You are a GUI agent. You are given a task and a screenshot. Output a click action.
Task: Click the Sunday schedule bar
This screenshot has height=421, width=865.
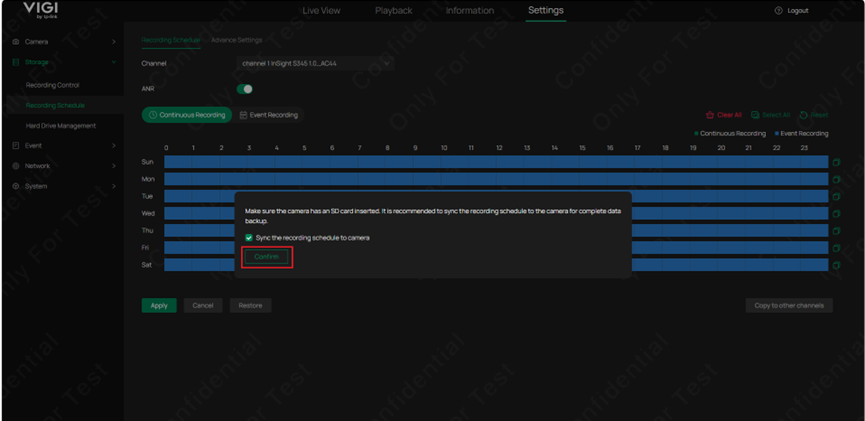point(496,162)
